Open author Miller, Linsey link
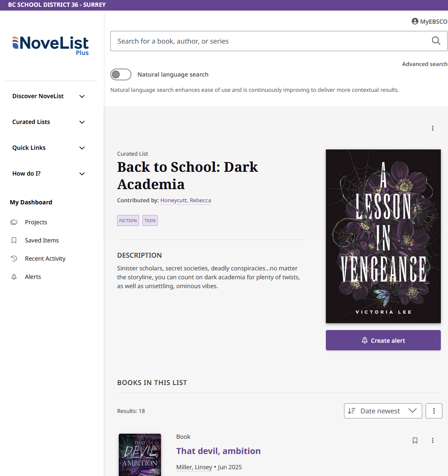The image size is (448, 476). pyautogui.click(x=194, y=467)
